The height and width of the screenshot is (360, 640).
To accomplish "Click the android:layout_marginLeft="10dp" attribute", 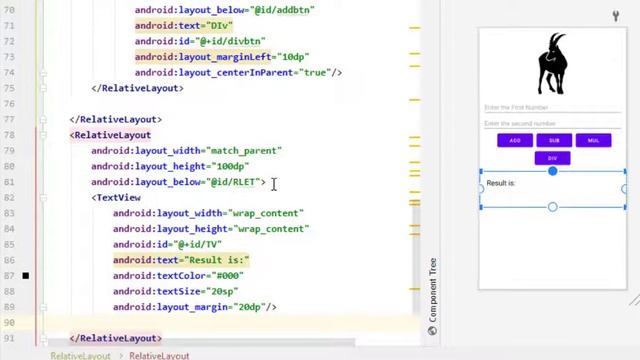I will point(222,57).
